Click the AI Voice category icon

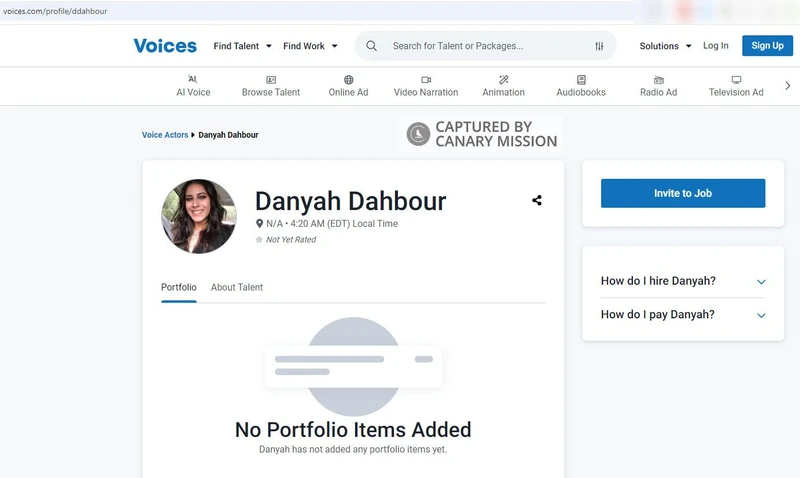pos(193,80)
